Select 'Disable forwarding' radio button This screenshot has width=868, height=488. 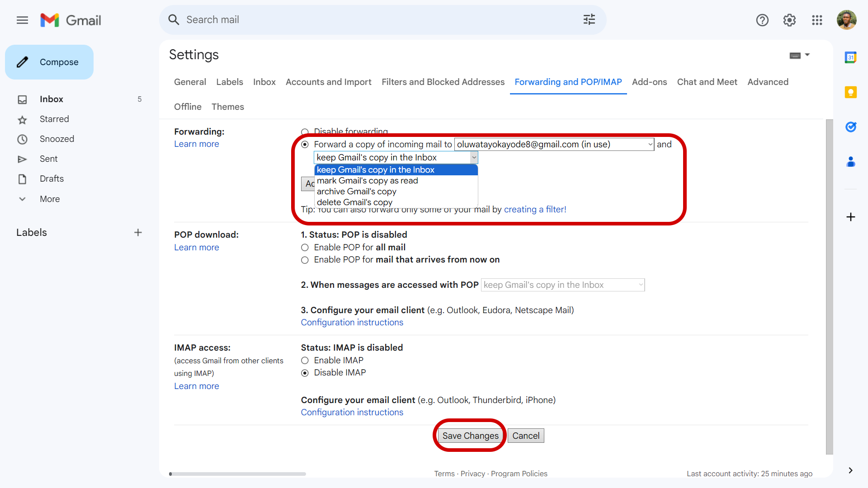(305, 131)
